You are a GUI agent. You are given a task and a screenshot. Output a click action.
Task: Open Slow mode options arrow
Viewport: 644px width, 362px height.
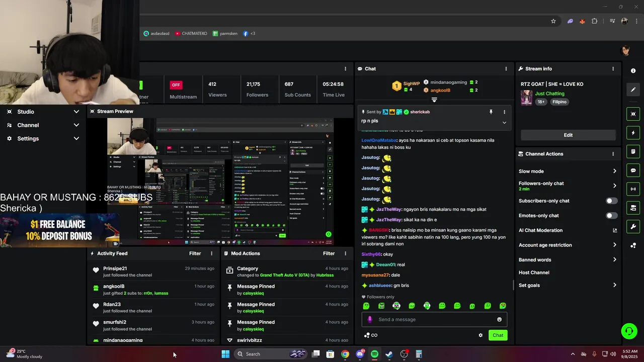point(614,171)
